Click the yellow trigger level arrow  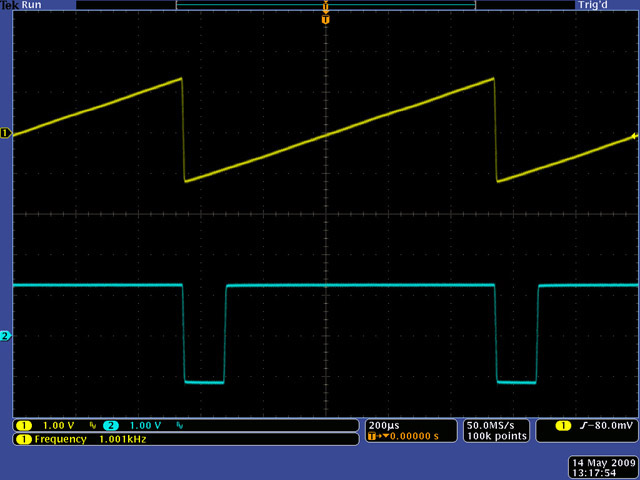click(634, 137)
